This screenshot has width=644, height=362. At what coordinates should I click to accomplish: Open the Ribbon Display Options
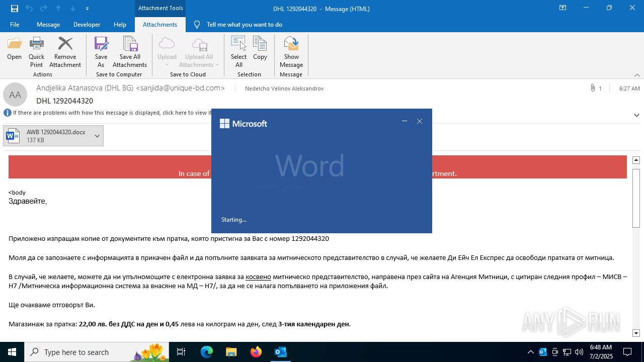coord(563,8)
